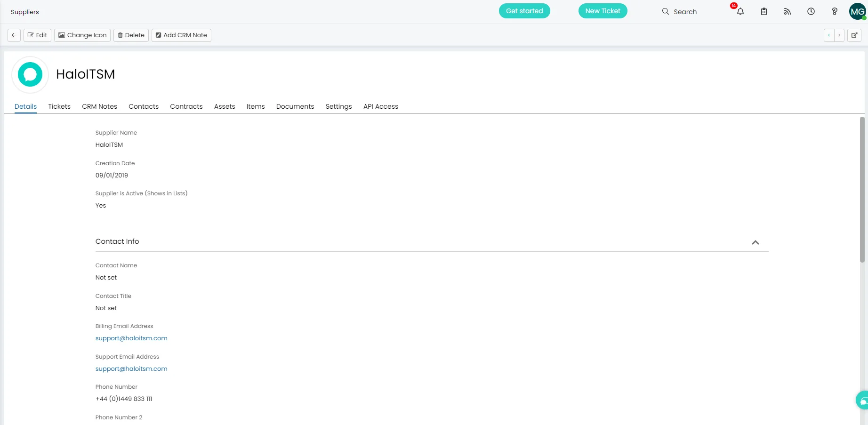Open the chat bubble widget
868x425 pixels.
click(x=863, y=401)
